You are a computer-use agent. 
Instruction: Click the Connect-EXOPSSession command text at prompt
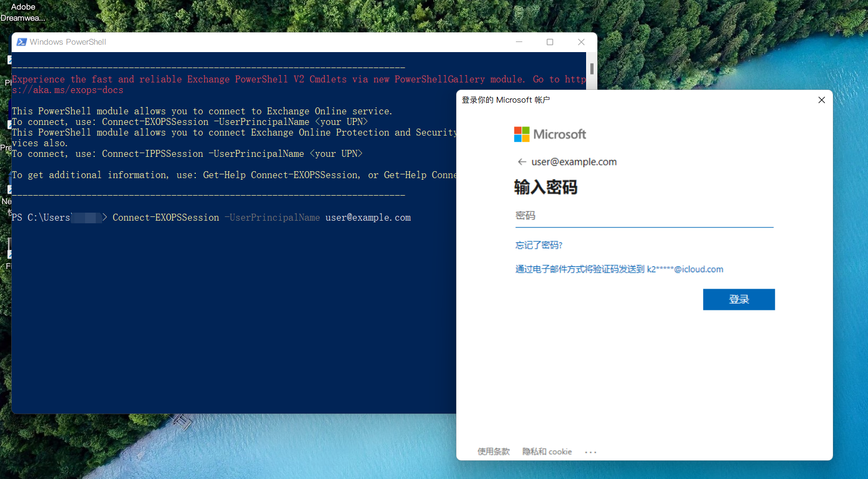coord(166,217)
